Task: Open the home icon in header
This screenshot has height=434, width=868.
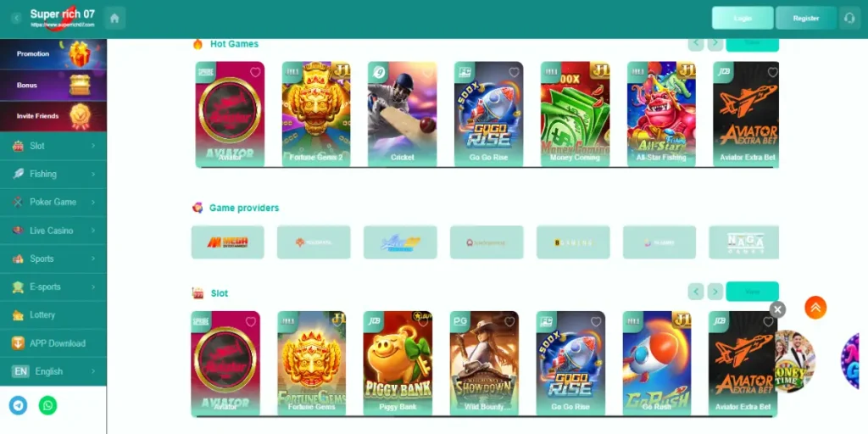Action: (114, 18)
